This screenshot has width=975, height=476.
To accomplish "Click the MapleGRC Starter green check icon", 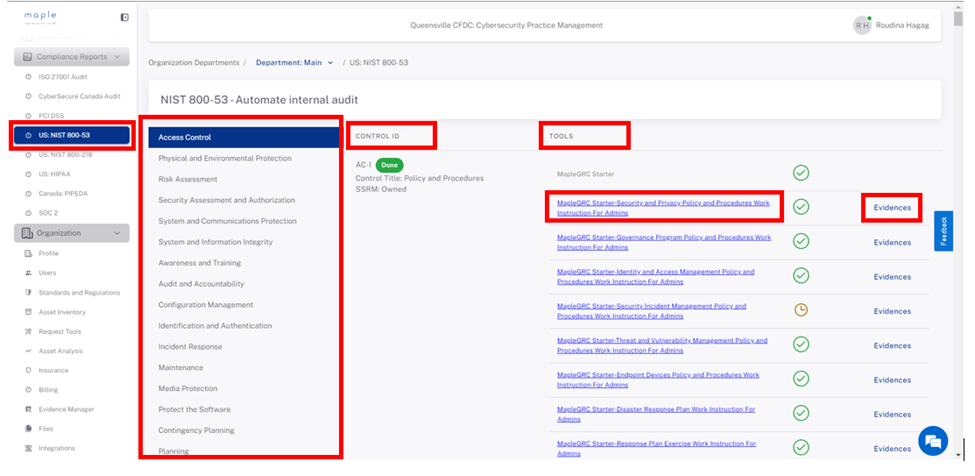I will pyautogui.click(x=802, y=173).
